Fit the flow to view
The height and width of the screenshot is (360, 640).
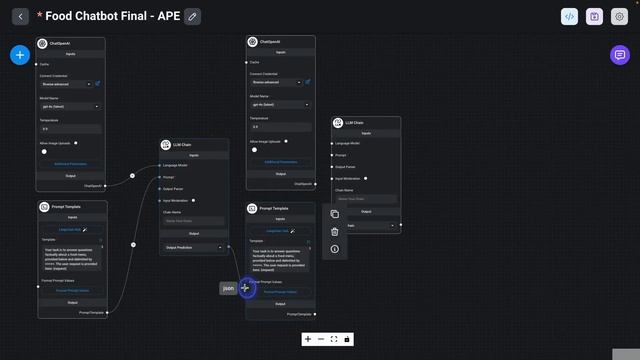334,339
